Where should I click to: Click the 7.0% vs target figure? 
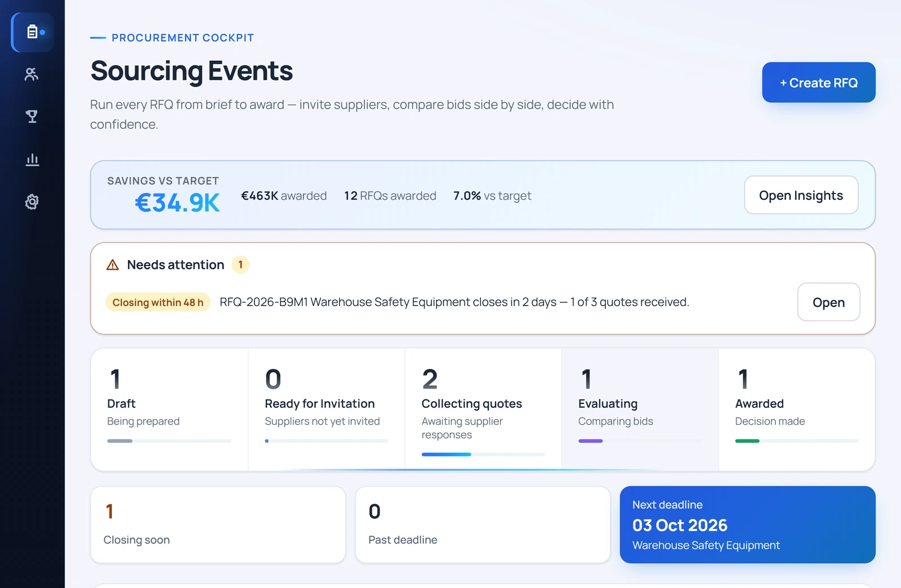click(492, 196)
